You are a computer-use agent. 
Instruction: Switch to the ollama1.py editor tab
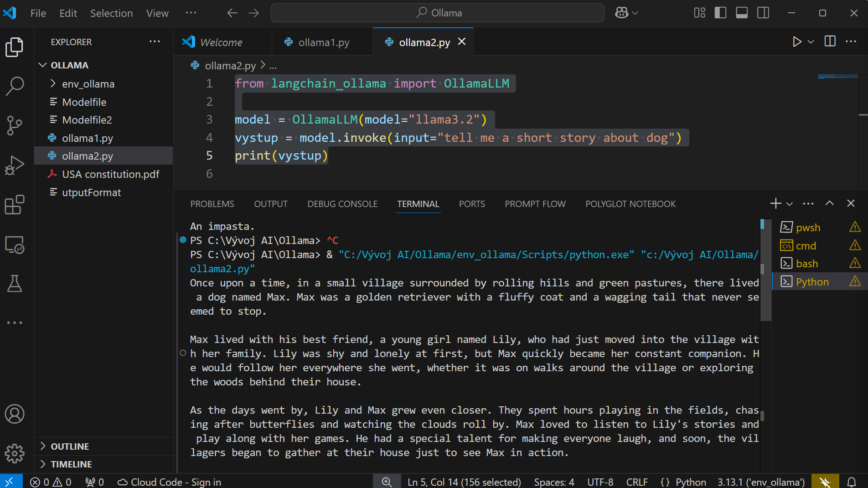pos(323,42)
